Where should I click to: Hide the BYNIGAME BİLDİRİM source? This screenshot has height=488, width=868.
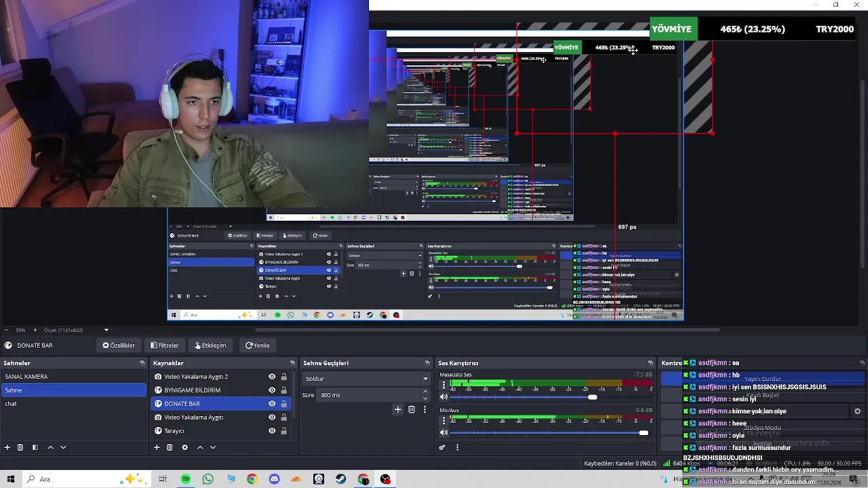pyautogui.click(x=272, y=390)
